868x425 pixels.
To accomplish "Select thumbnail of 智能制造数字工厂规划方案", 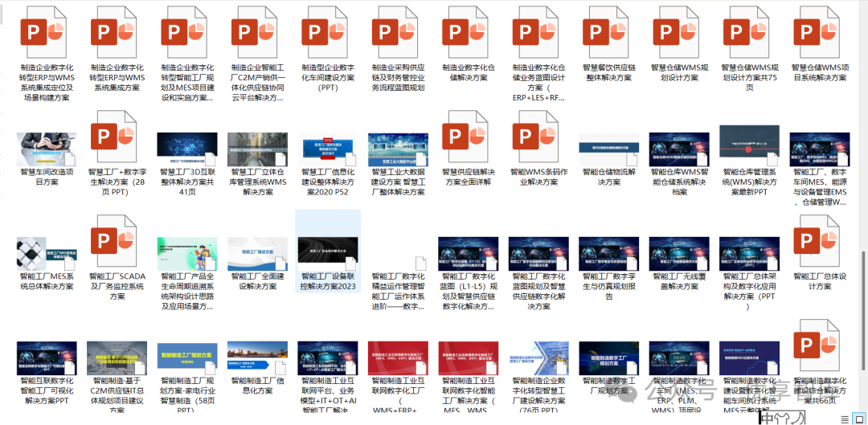I will point(609,358).
